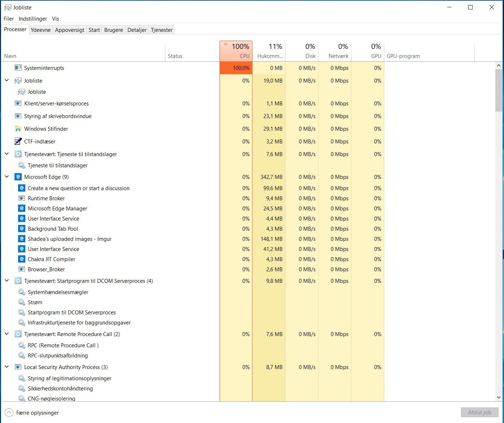Switch to the Ydeevne tab
The height and width of the screenshot is (423, 504).
(41, 30)
